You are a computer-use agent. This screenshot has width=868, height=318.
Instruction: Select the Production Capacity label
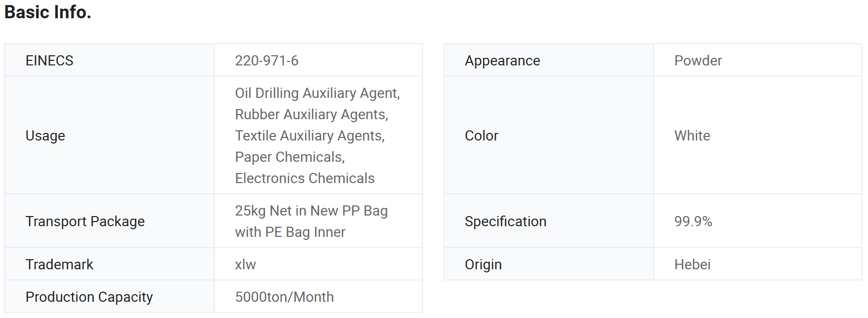click(89, 297)
